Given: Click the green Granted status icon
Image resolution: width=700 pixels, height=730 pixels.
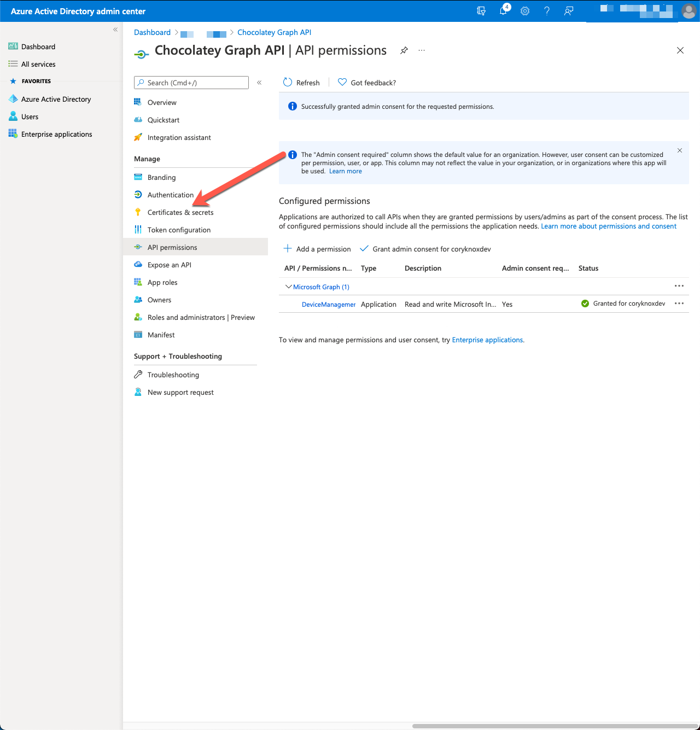Looking at the screenshot, I should [x=585, y=303].
